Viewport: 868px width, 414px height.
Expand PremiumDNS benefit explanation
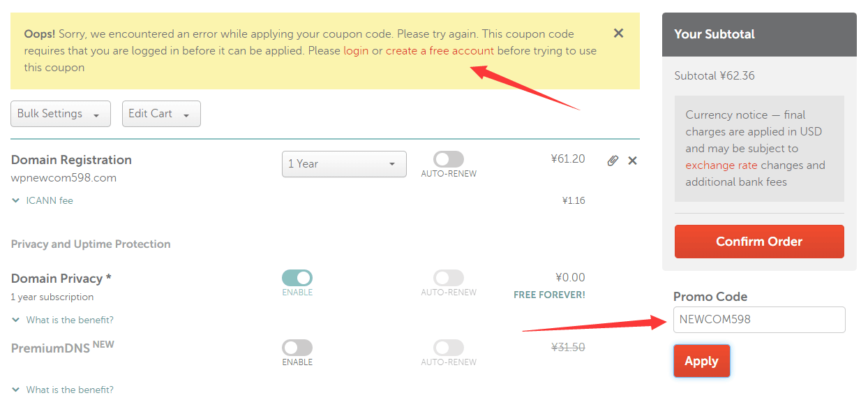point(62,390)
